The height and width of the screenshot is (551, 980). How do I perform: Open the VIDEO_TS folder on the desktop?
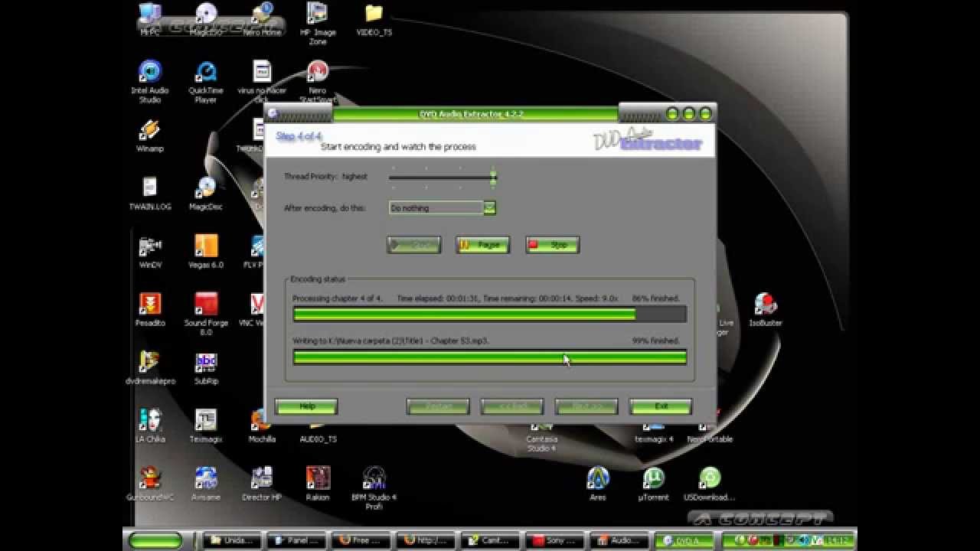click(x=374, y=19)
